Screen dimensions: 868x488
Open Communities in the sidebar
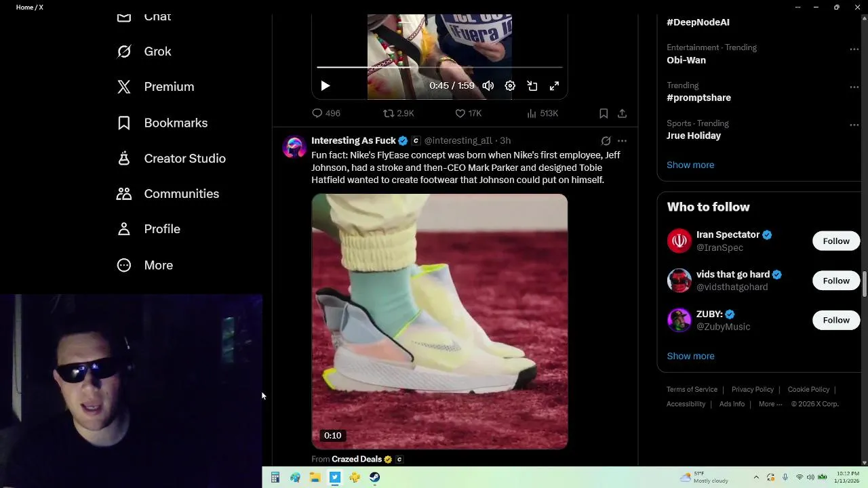click(x=167, y=194)
